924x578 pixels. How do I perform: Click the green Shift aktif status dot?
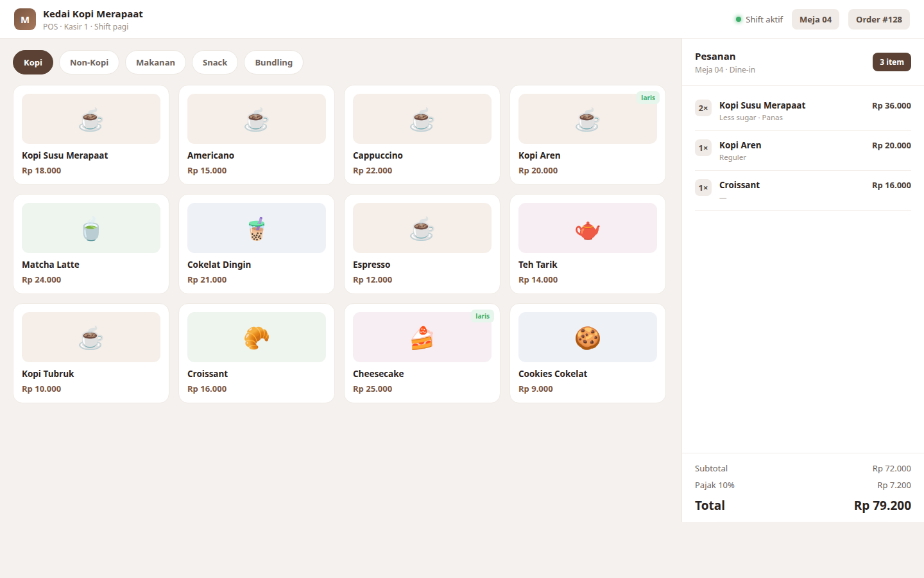(x=739, y=19)
